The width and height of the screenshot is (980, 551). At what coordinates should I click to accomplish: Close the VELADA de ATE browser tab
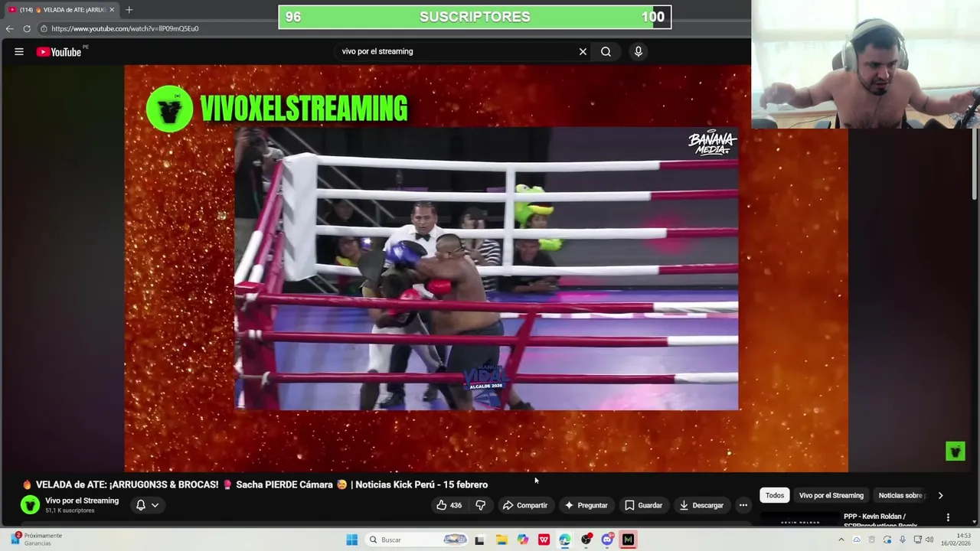(x=111, y=10)
